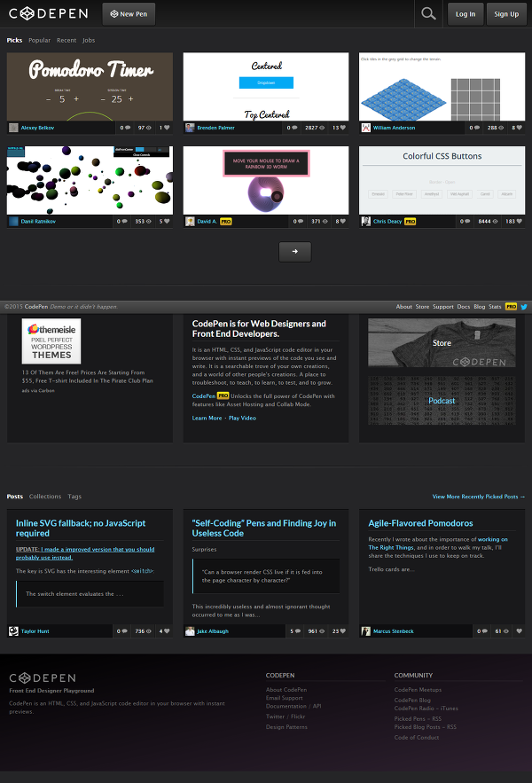The width and height of the screenshot is (532, 783).
Task: Click the themeisle ad image
Action: [51, 341]
